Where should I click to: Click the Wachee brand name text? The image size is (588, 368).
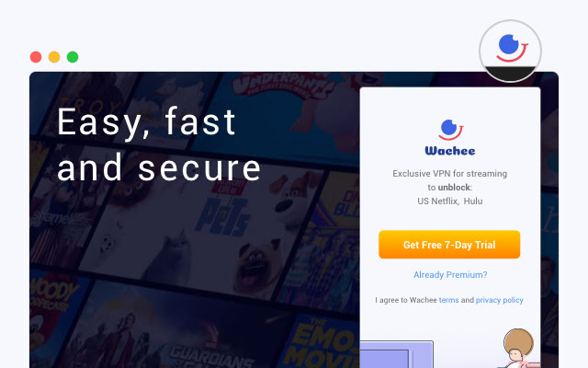pyautogui.click(x=450, y=151)
